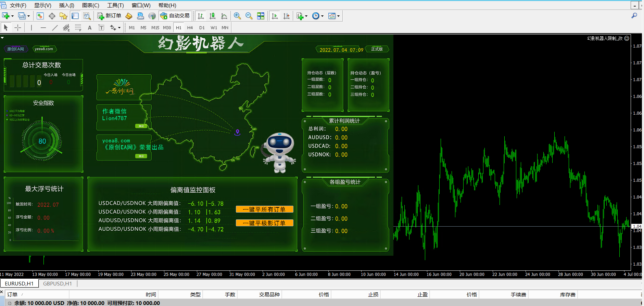Open the 工具(T) menu
The width and height of the screenshot is (644, 306).
pos(115,5)
